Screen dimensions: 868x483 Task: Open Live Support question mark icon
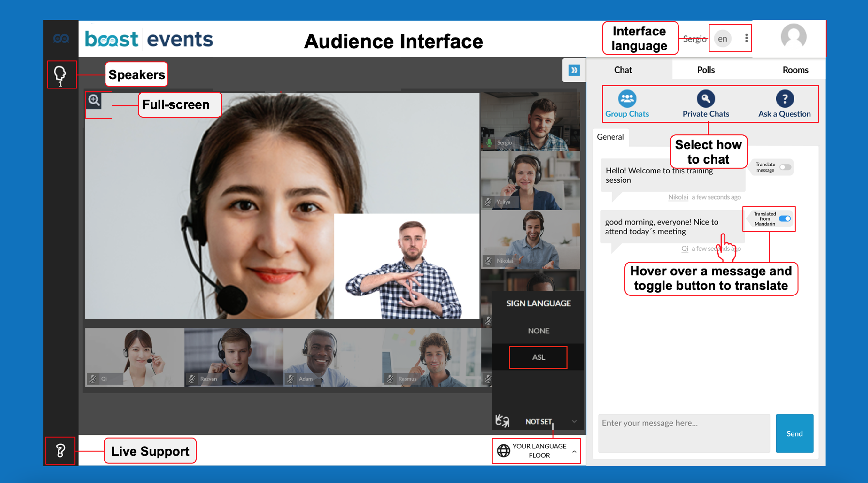60,451
